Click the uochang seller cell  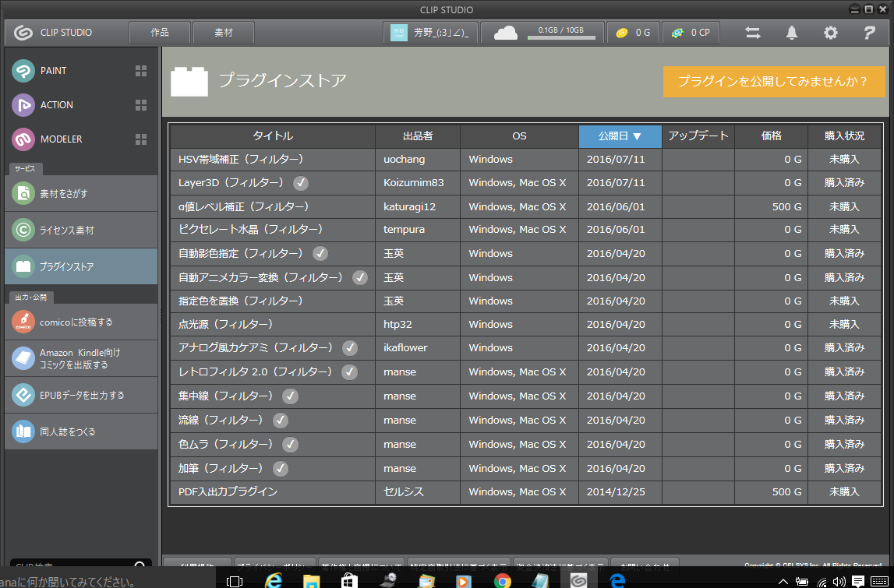coord(418,160)
